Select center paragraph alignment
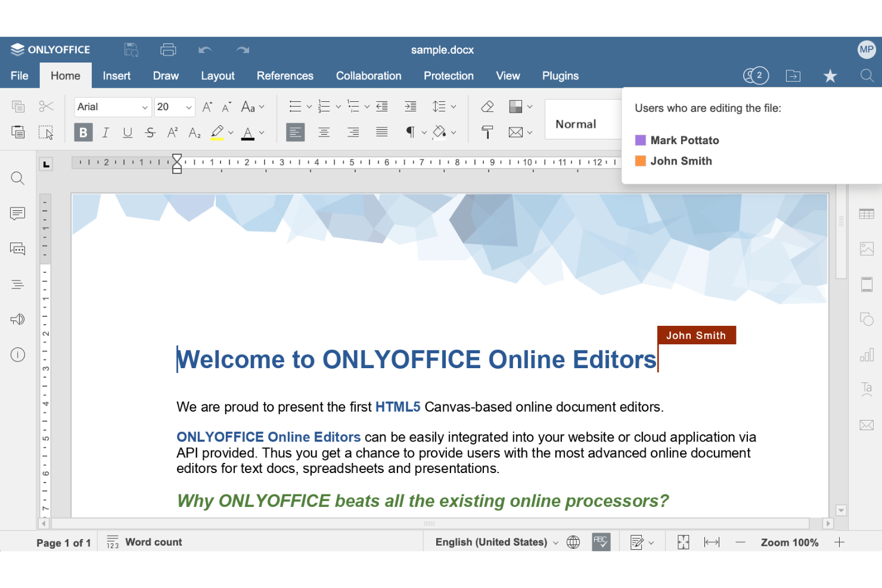The image size is (882, 588). coord(324,132)
